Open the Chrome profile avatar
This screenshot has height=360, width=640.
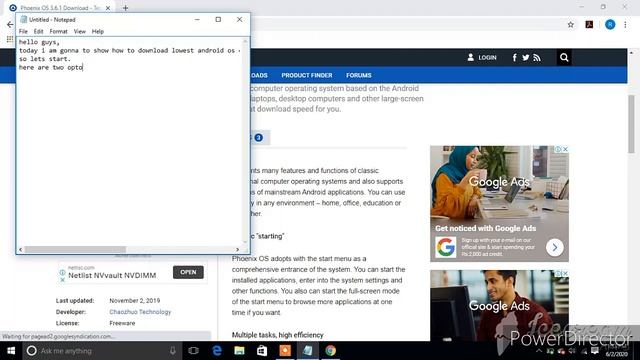click(x=610, y=24)
